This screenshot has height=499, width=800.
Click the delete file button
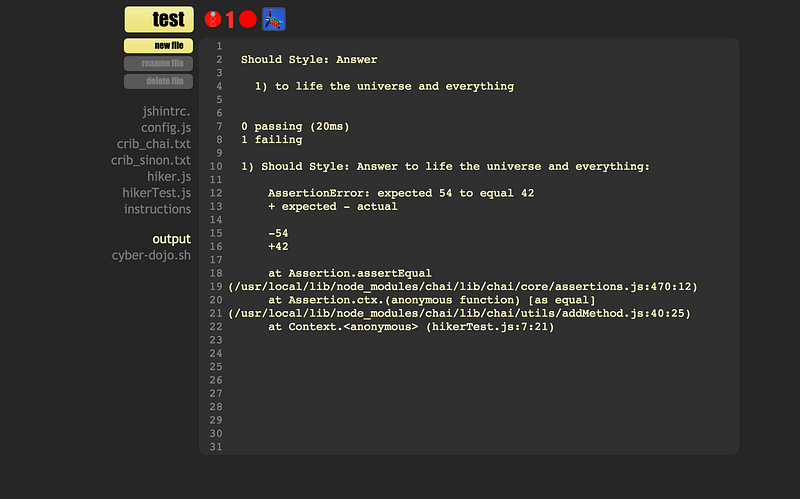159,81
